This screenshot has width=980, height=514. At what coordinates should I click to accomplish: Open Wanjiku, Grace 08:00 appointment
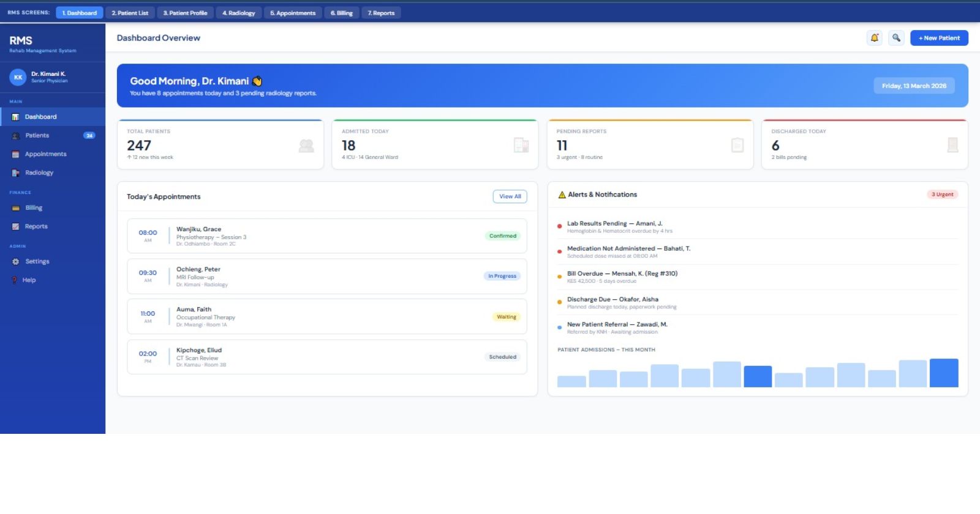pos(326,236)
